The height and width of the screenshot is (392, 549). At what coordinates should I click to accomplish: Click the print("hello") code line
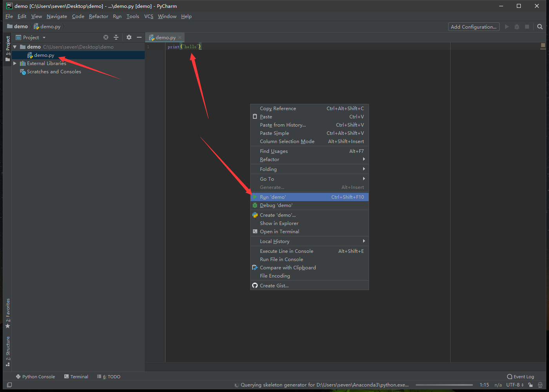coord(184,47)
